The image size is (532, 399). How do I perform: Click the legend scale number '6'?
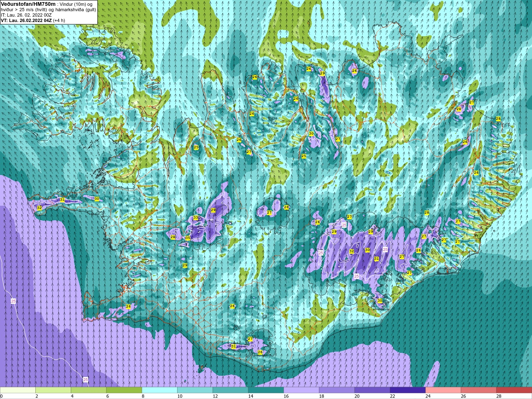click(x=108, y=396)
